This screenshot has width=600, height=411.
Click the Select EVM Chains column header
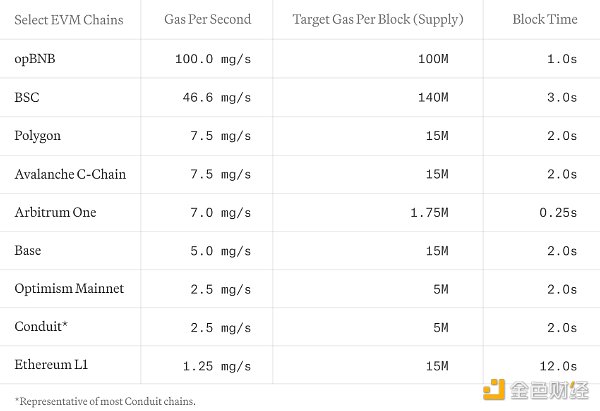69,20
